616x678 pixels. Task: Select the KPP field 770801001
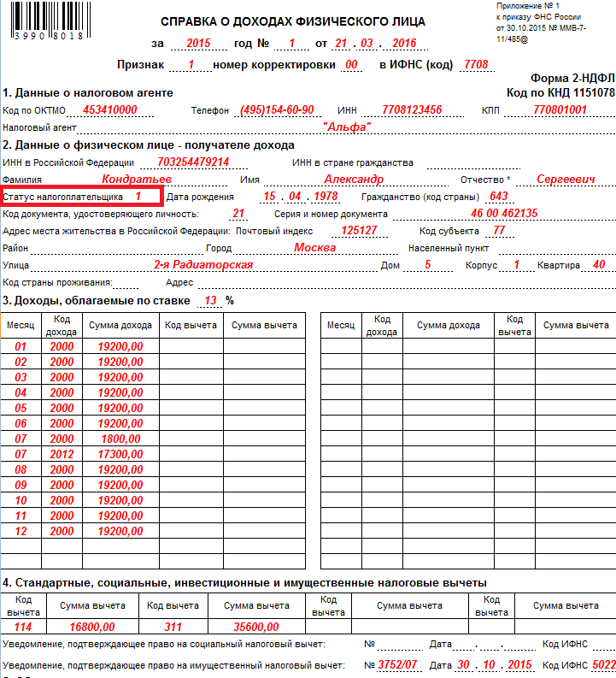(560, 110)
